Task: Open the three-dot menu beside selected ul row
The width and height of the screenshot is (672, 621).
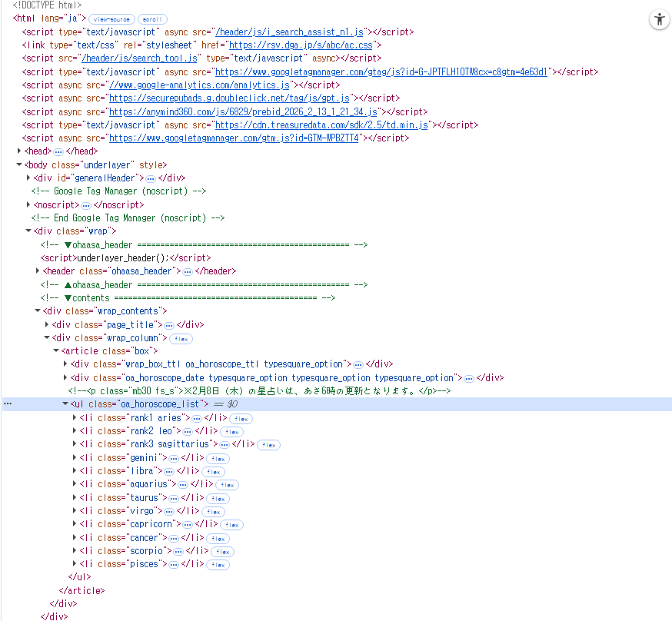Action: (x=8, y=403)
